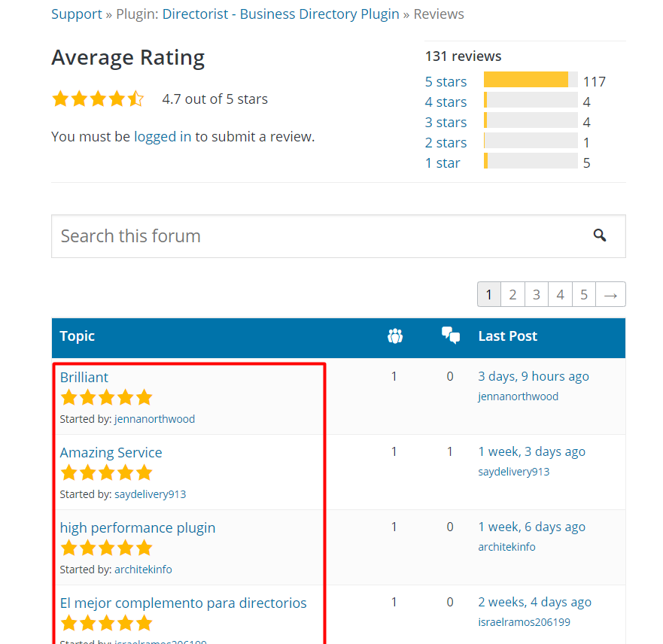This screenshot has width=663, height=644.
Task: Go to page 4 of reviews
Action: (560, 294)
